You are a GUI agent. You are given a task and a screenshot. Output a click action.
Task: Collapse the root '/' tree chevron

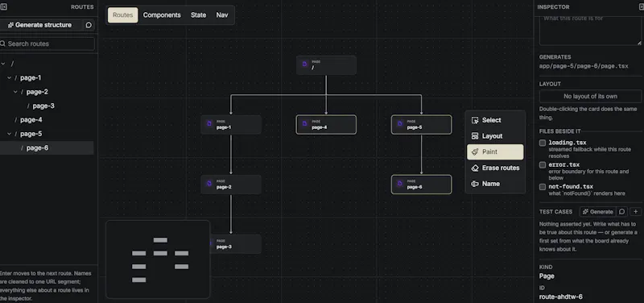pos(3,64)
